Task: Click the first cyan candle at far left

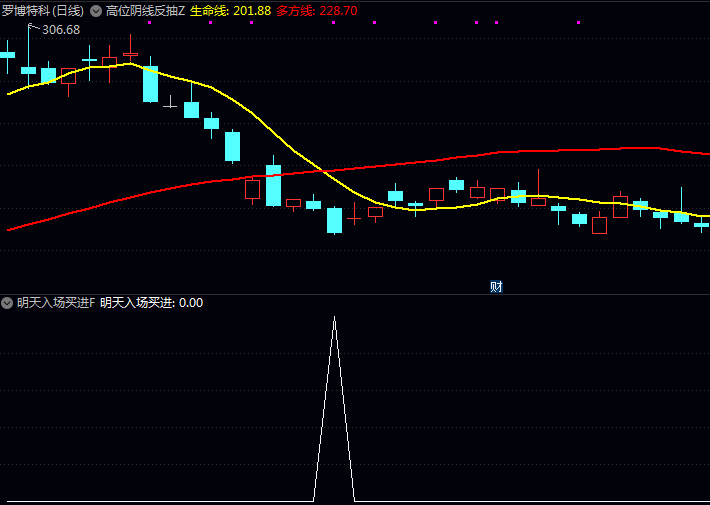Action: pyautogui.click(x=7, y=55)
